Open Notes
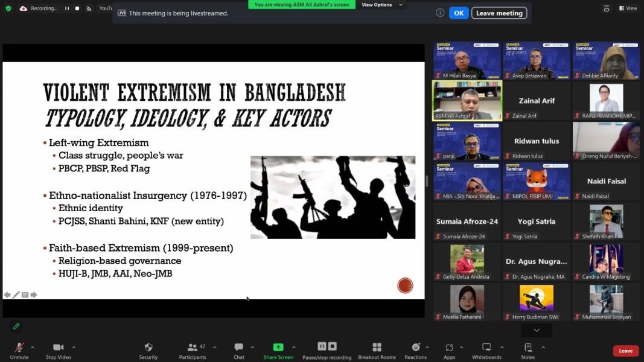 [528, 351]
